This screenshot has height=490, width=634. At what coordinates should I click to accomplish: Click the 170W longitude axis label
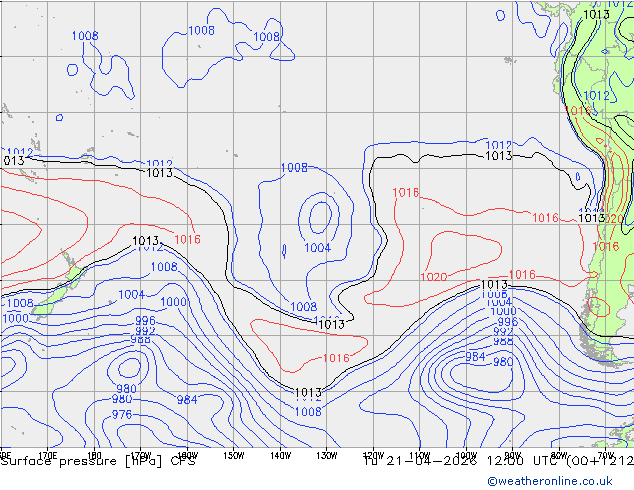[141, 455]
